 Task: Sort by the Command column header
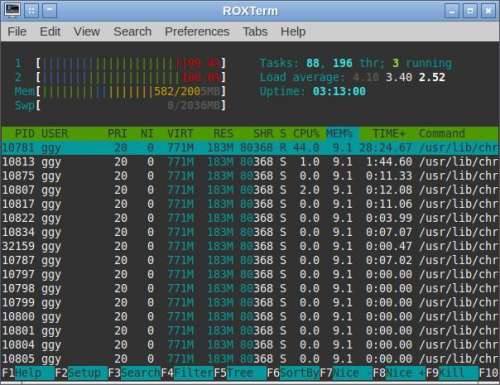442,134
